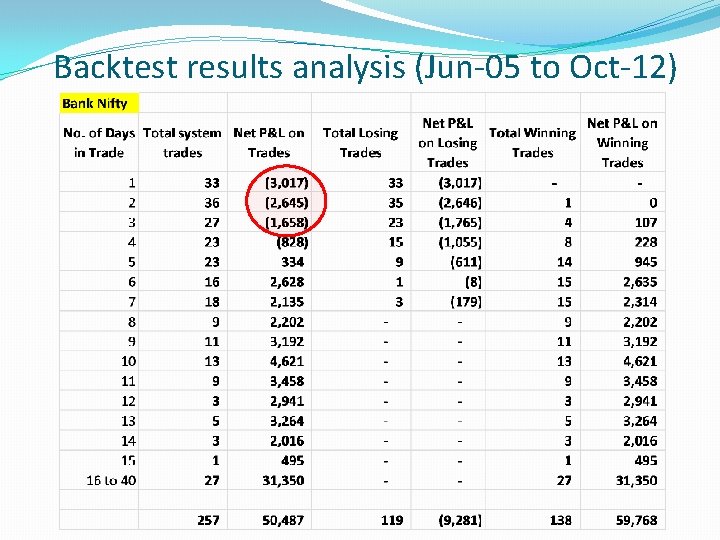Click the "Net P&L on Losing Trades" header

pos(448,142)
